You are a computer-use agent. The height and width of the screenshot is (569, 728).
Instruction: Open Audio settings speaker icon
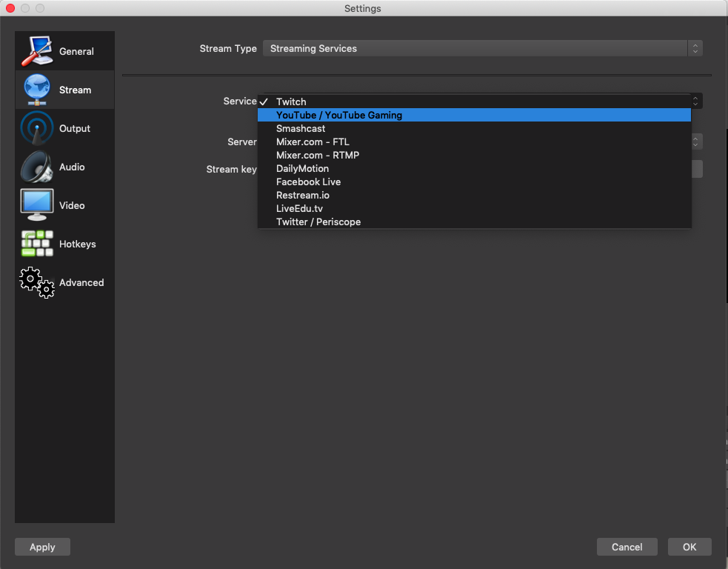pos(37,167)
